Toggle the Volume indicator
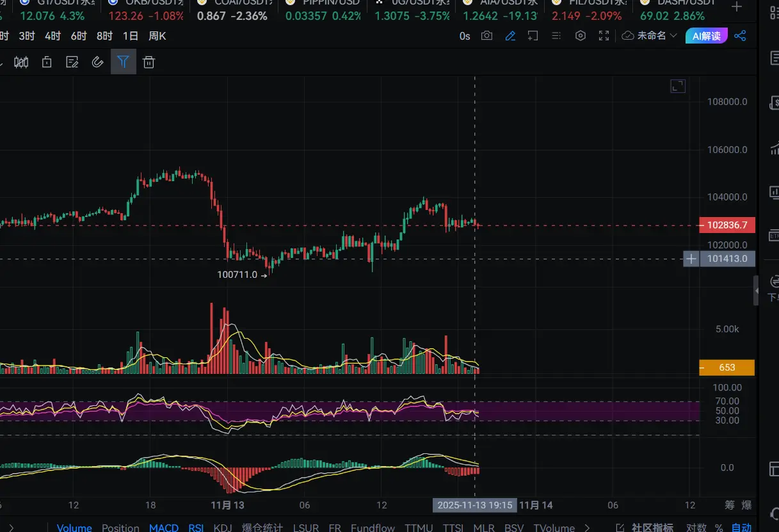 point(74,528)
